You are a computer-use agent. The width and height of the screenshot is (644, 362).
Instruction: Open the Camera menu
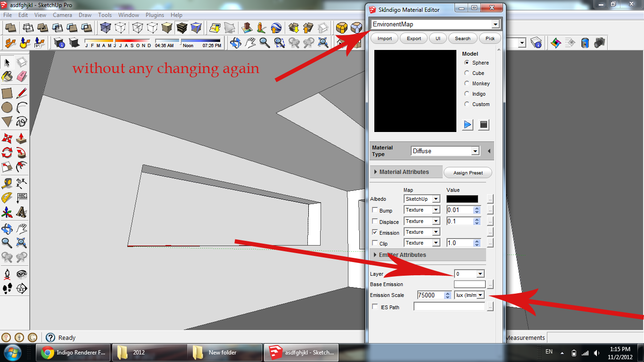pos(62,15)
